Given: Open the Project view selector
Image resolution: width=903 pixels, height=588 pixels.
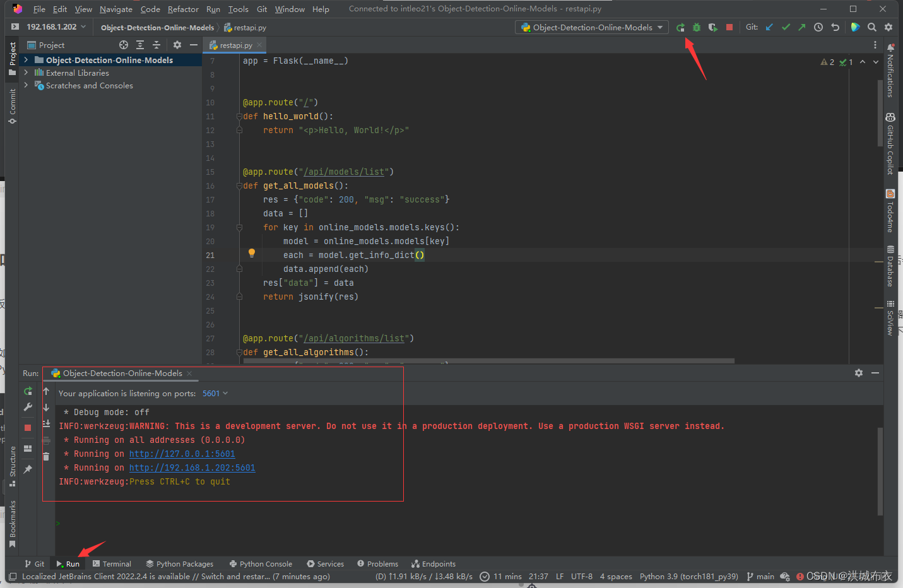Looking at the screenshot, I should pos(45,45).
